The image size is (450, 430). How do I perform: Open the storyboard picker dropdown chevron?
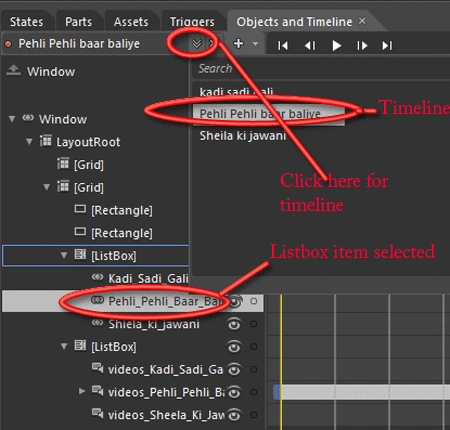pyautogui.click(x=197, y=44)
